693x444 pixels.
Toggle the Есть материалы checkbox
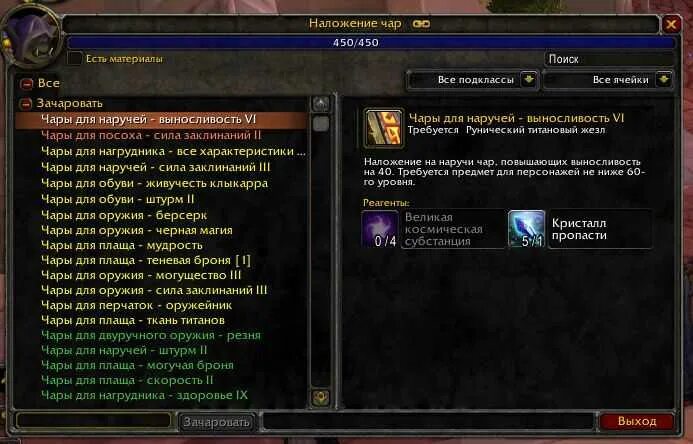(75, 59)
